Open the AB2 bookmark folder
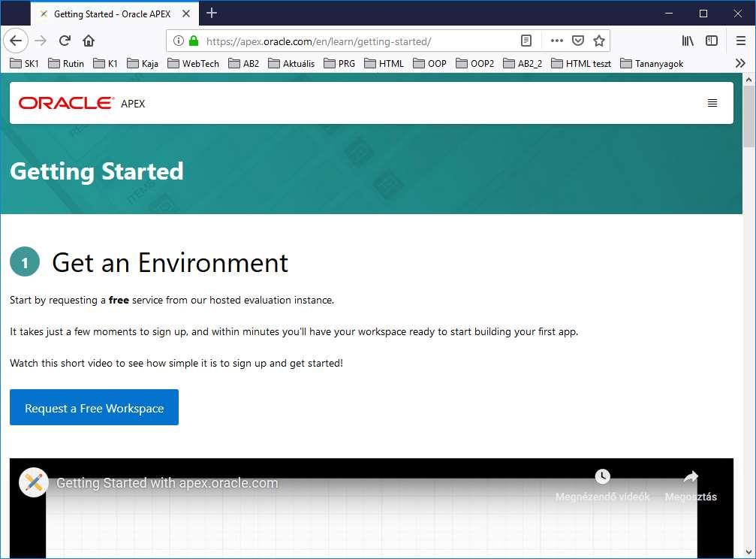 click(244, 63)
